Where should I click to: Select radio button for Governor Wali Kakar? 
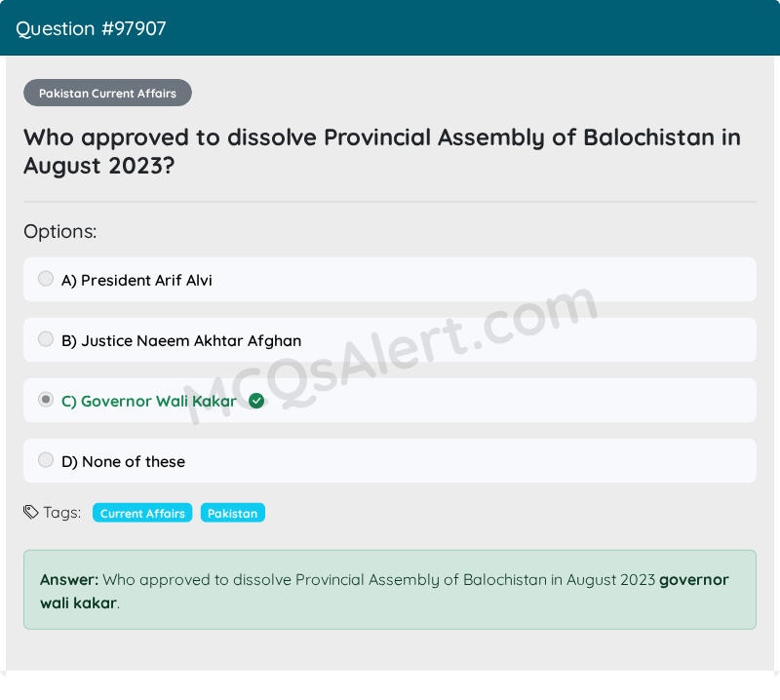(46, 400)
